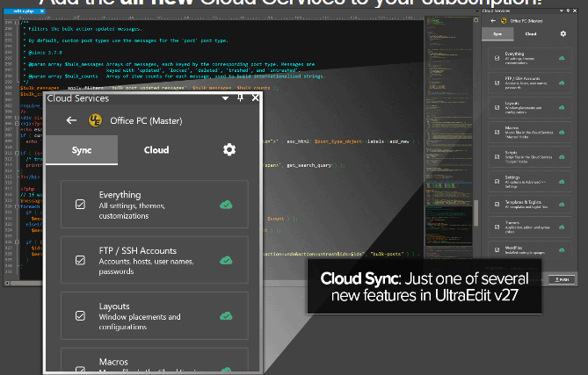
Task: Pin the enlarged Cloud Services panel
Action: click(240, 97)
